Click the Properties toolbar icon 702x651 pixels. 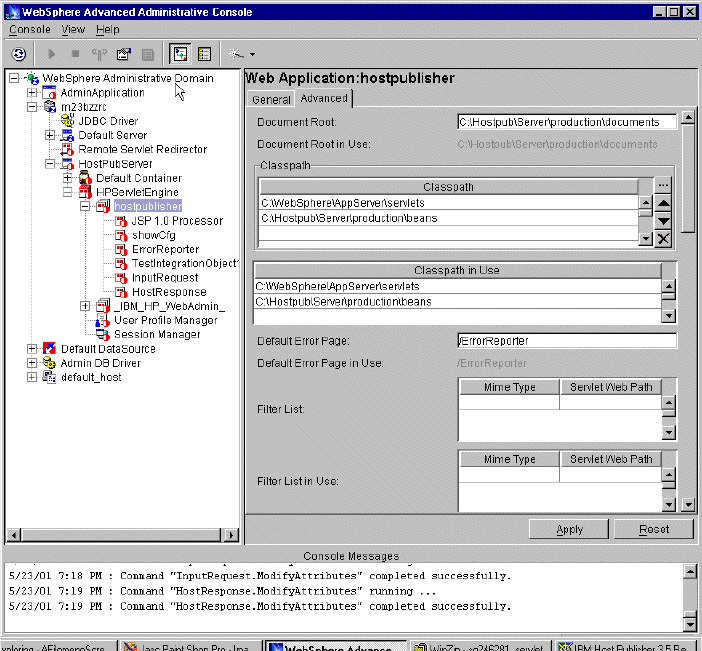tap(124, 54)
